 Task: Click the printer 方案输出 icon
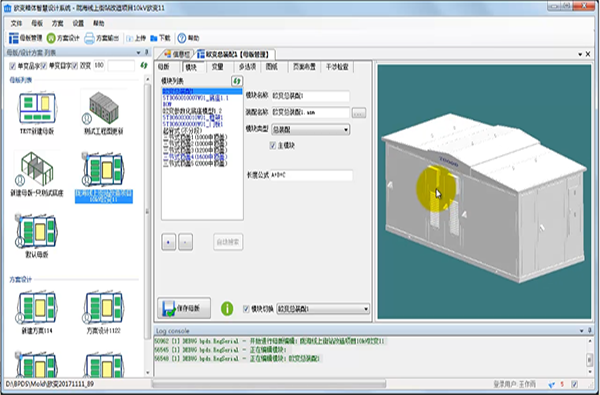pyautogui.click(x=89, y=38)
